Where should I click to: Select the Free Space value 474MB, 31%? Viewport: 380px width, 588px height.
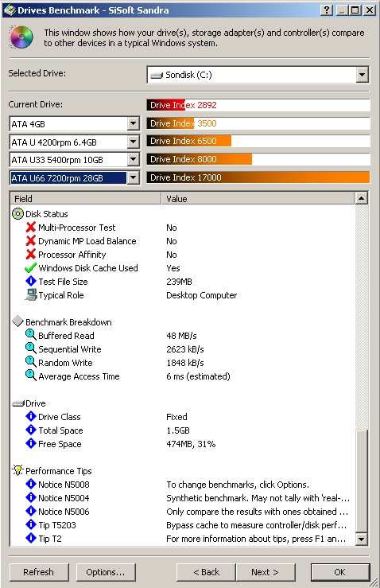point(191,444)
